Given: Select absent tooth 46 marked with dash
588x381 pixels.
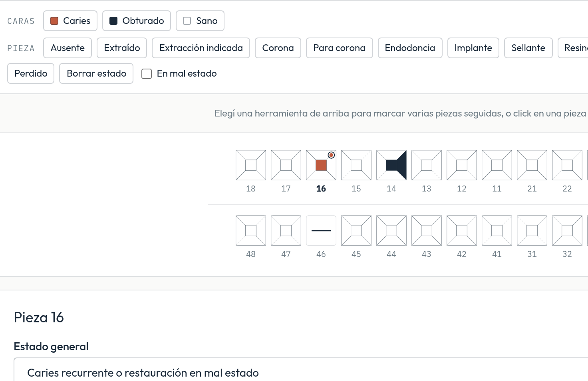Looking at the screenshot, I should 321,231.
